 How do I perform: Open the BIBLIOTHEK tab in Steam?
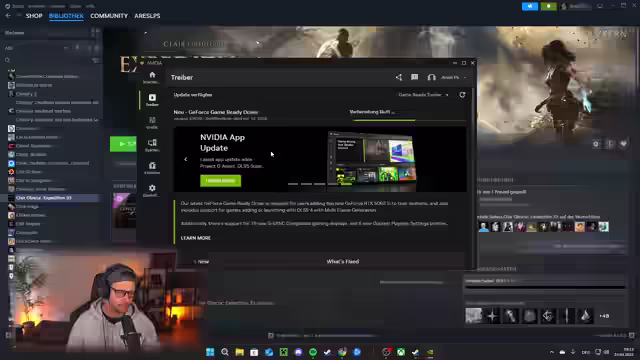66,16
